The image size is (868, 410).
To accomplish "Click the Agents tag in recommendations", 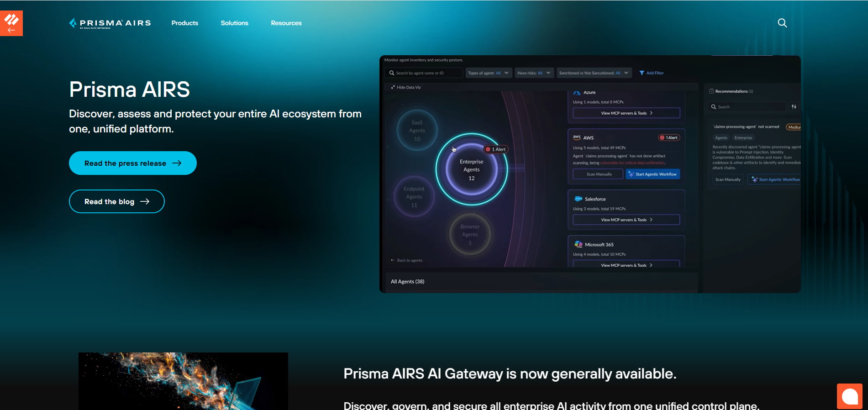I will click(x=721, y=137).
